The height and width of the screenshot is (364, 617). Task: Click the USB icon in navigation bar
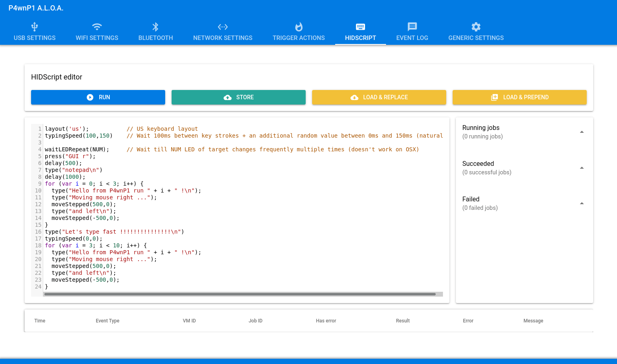pyautogui.click(x=35, y=27)
